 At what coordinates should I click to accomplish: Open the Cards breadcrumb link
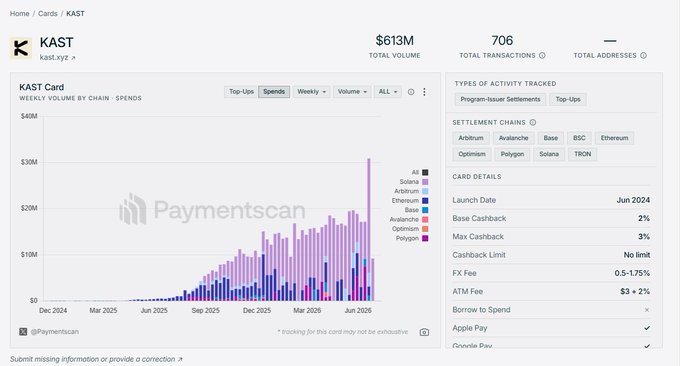coord(48,13)
